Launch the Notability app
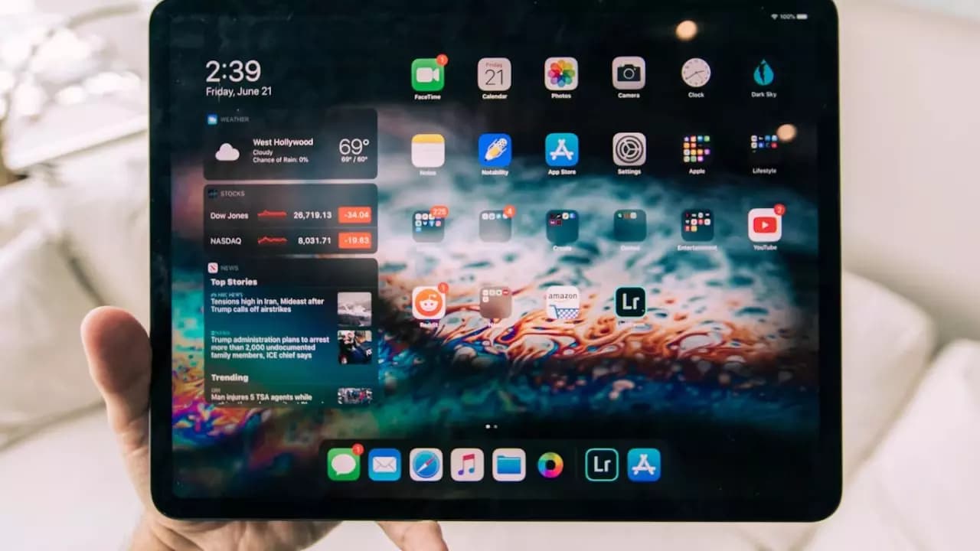This screenshot has width=980, height=551. point(495,150)
